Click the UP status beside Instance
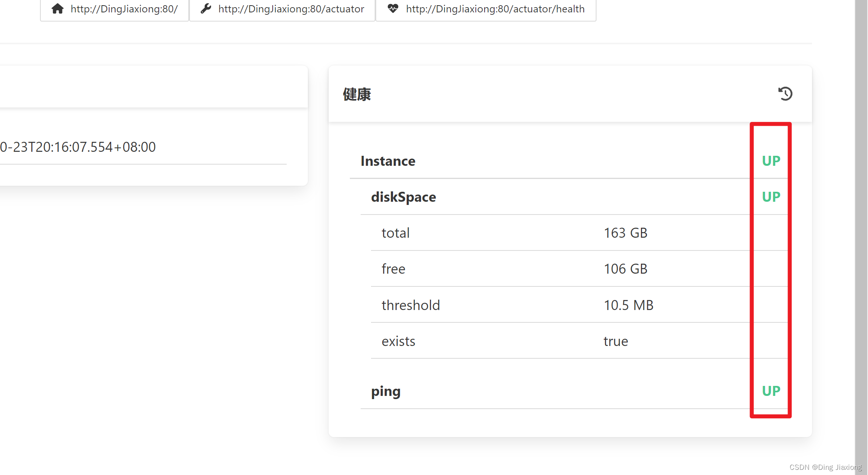The width and height of the screenshot is (868, 475). [771, 161]
